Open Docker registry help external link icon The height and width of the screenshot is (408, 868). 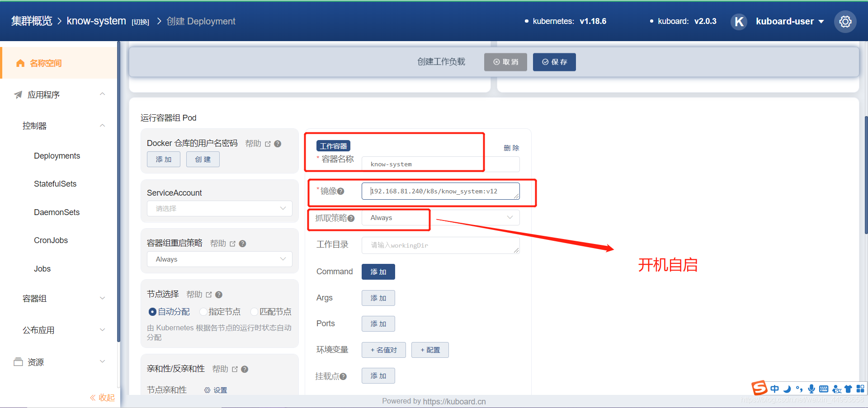click(x=268, y=144)
